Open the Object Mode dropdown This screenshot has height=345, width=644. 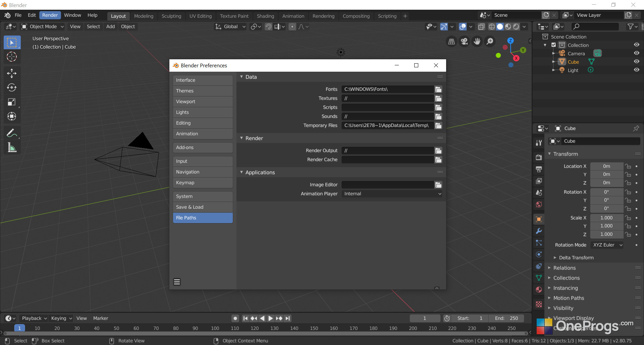point(42,26)
